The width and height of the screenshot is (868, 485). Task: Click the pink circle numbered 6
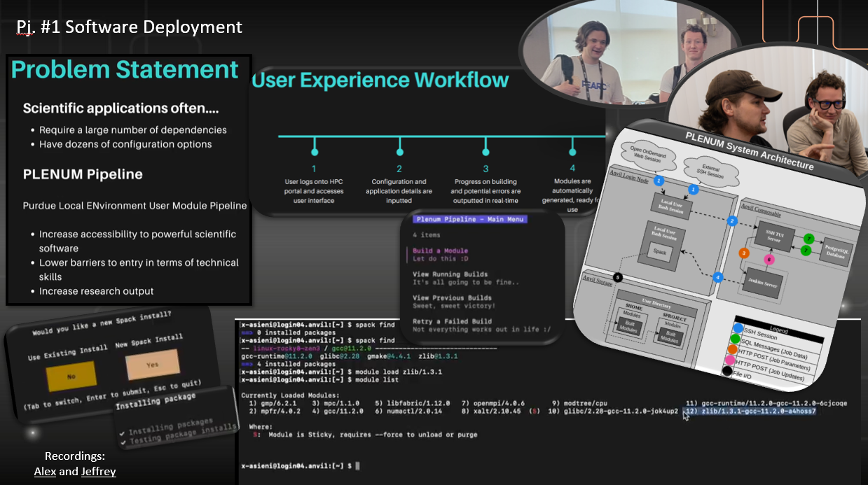pos(769,259)
